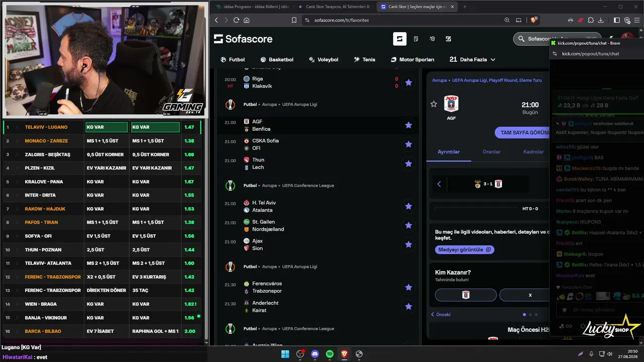Click the Sofascore logo
The width and height of the screenshot is (644, 362).
click(x=243, y=39)
